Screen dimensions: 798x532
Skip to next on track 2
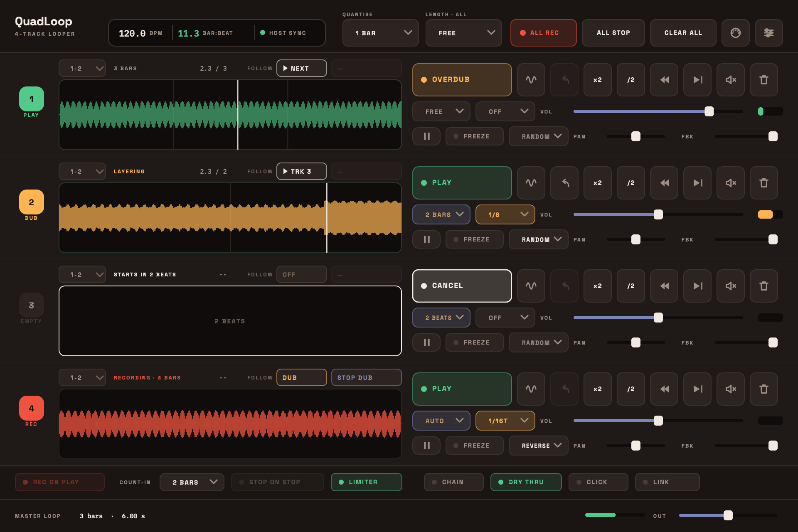[697, 183]
